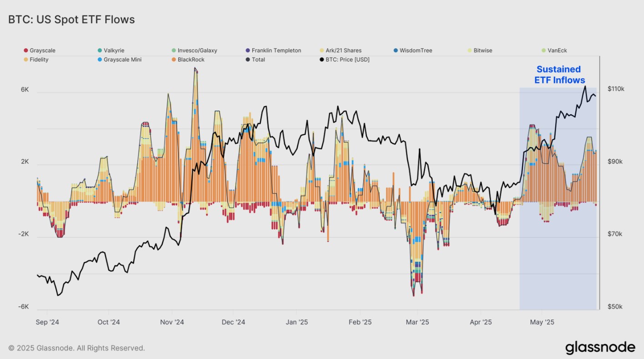This screenshot has width=644, height=359.
Task: Click the glassnode logo
Action: (600, 348)
